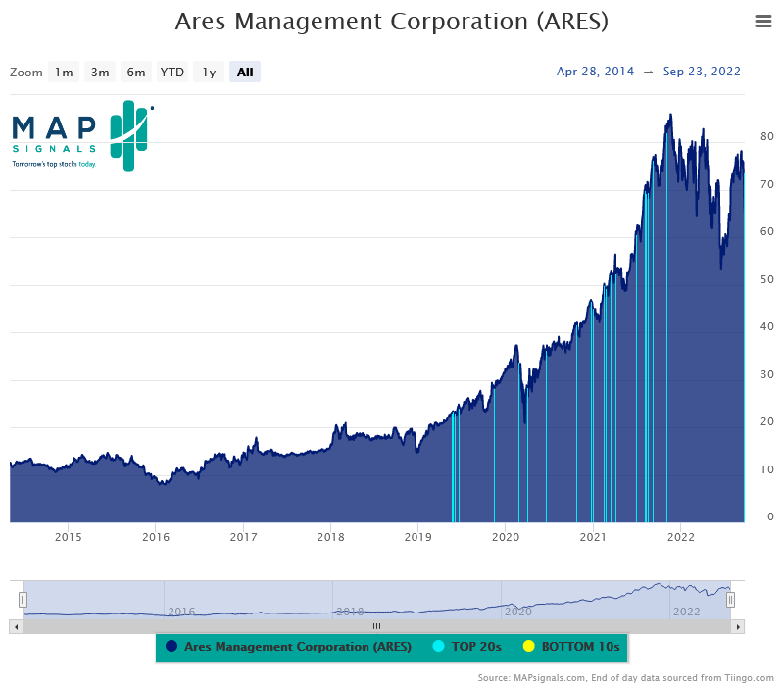Toggle the TOP 20s legend series
784x686 pixels.
pos(467,647)
